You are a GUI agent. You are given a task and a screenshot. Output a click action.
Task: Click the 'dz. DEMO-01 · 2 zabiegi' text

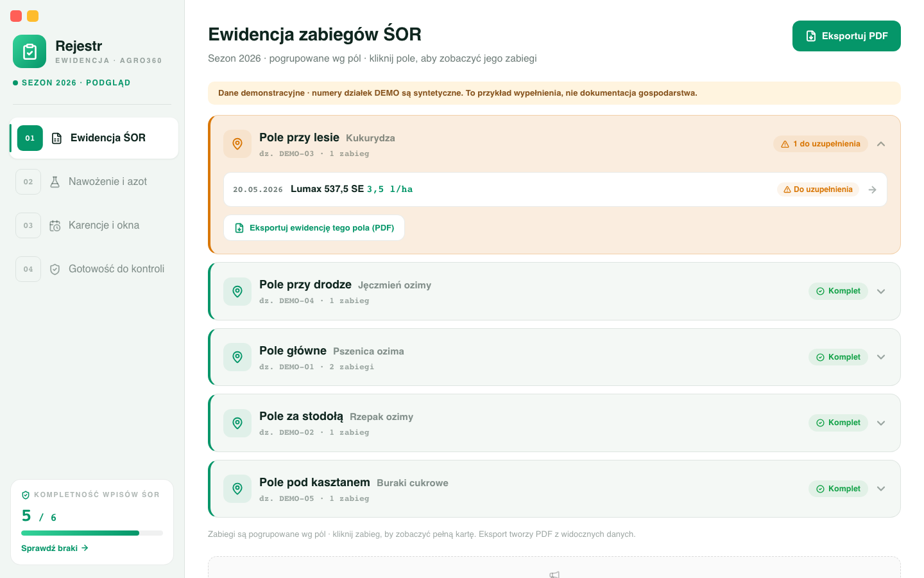(316, 367)
